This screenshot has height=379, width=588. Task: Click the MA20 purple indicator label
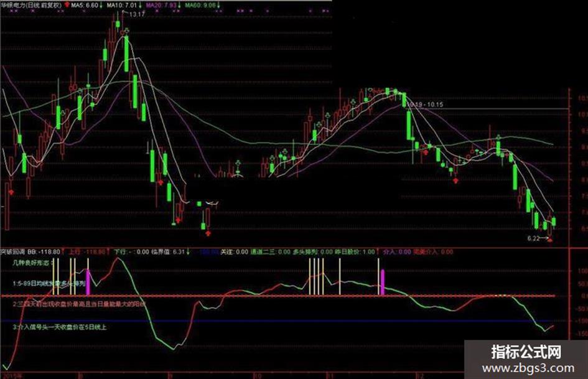tap(161, 5)
